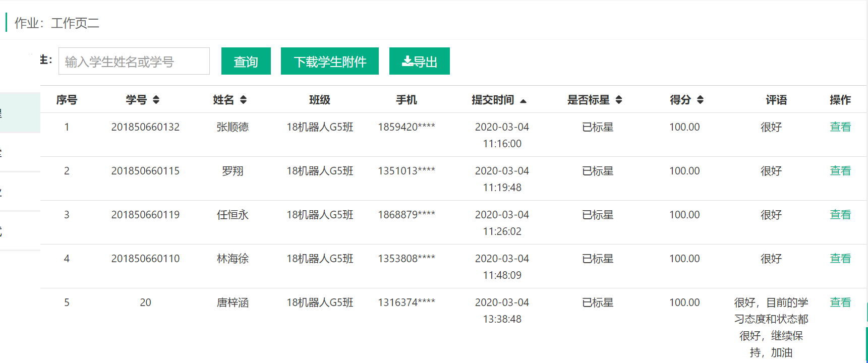The width and height of the screenshot is (868, 363).
Task: Click phone number 1353808****
Action: tap(407, 259)
